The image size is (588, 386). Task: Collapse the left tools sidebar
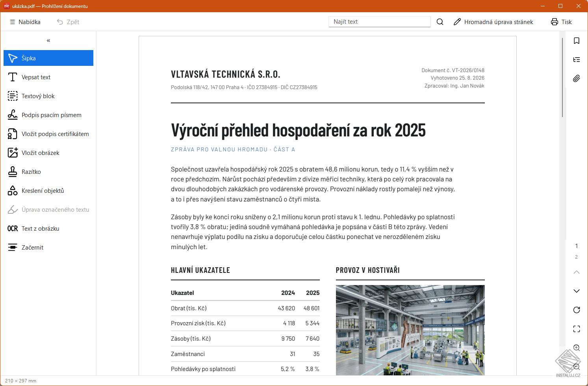coord(48,40)
